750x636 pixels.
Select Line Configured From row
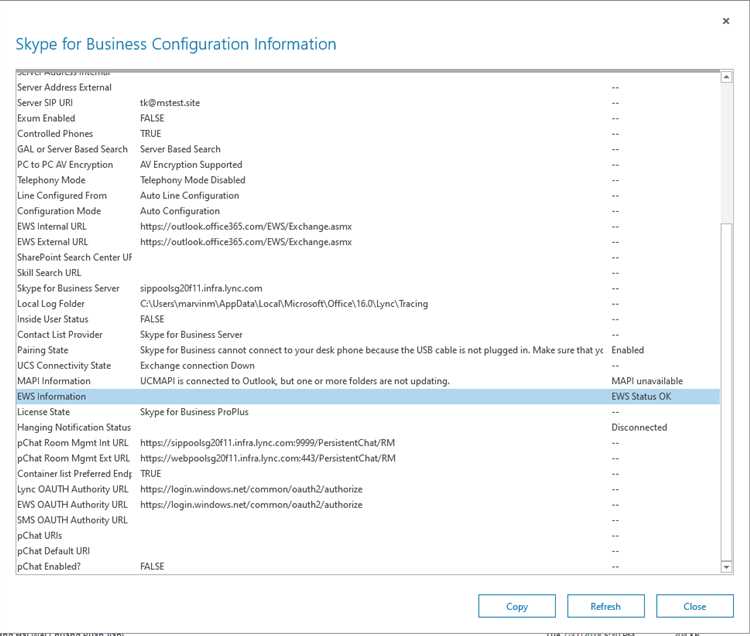click(x=368, y=196)
